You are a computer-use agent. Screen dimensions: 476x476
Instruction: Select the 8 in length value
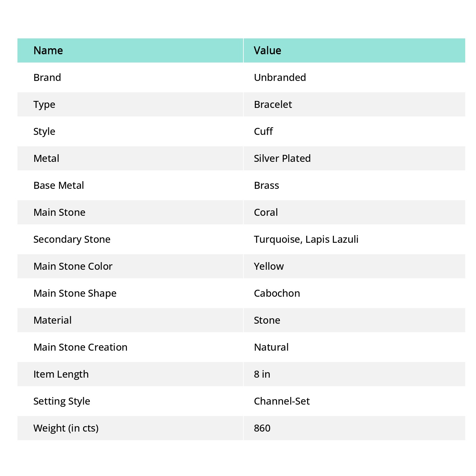[262, 374]
